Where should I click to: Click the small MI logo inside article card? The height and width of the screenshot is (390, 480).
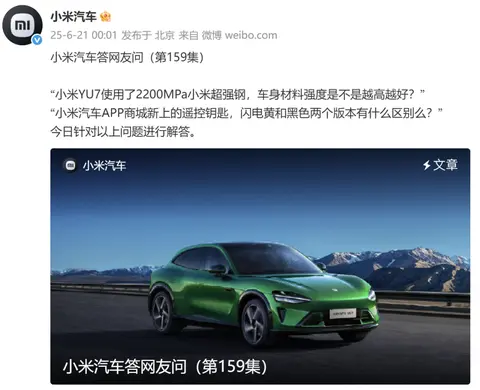pos(70,165)
